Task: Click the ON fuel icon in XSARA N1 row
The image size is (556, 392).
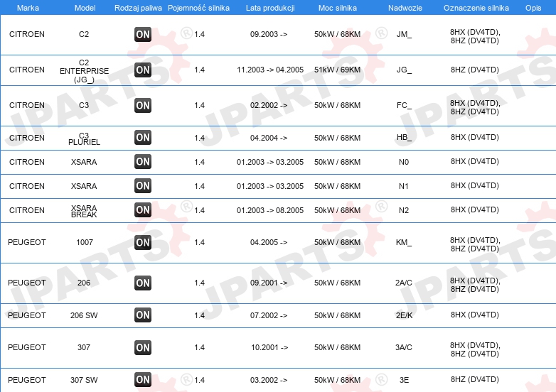Action: (143, 185)
